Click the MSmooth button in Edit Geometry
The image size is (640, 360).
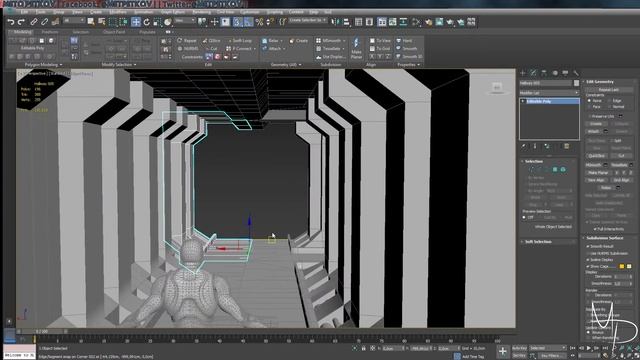point(593,165)
